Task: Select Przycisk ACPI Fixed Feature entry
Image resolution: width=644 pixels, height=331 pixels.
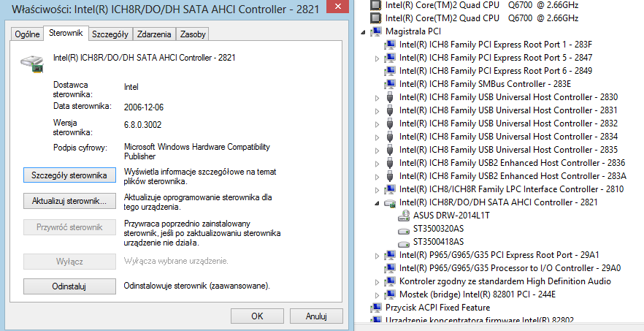Action: [437, 307]
